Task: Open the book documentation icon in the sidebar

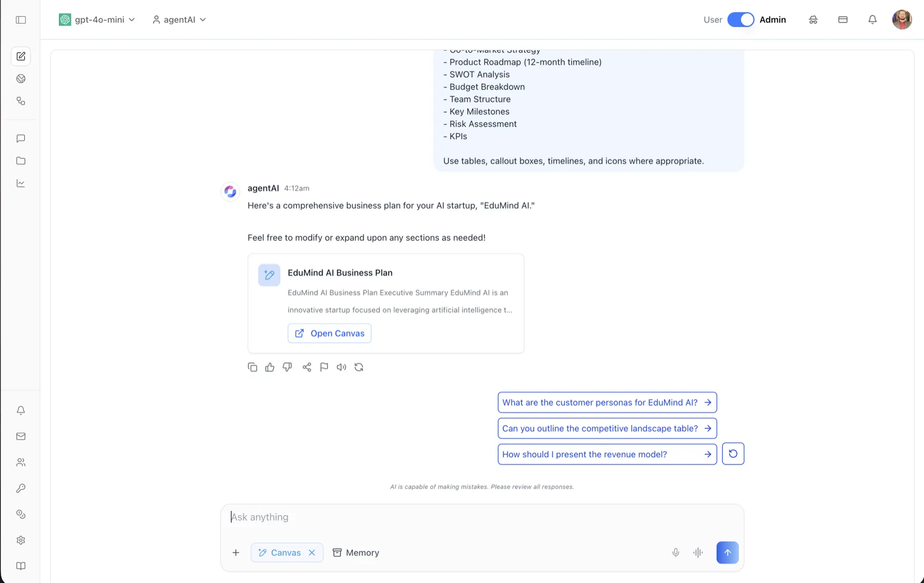Action: coord(21,566)
